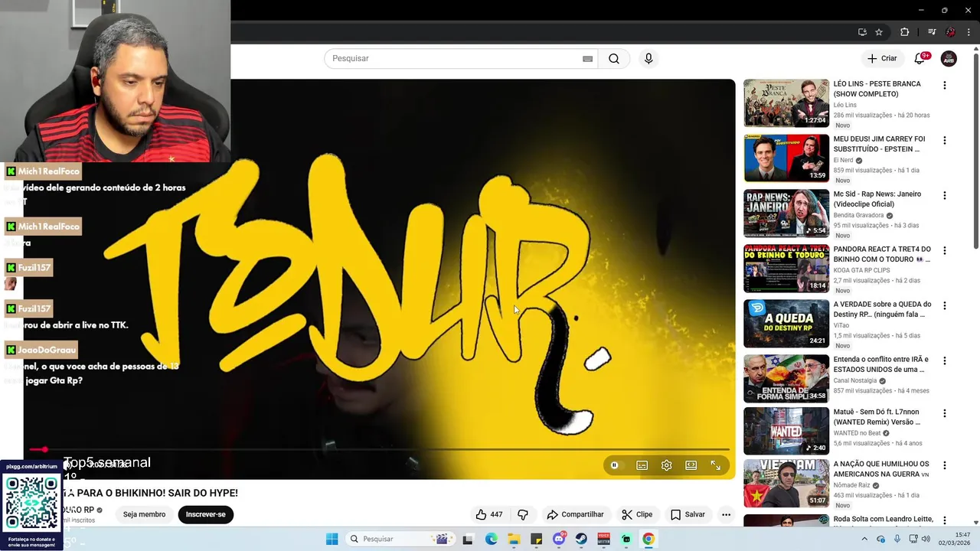Open the Jim Carrey Foi Substituído video thumbnail
This screenshot has width=980, height=551.
tap(786, 158)
